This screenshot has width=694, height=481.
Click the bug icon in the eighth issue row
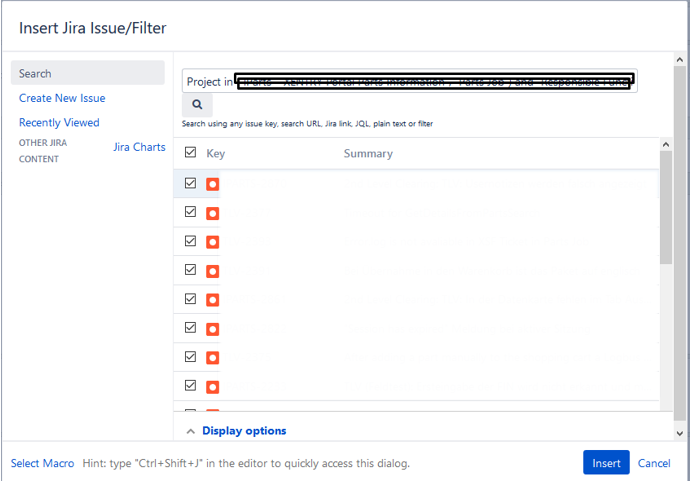tap(212, 387)
